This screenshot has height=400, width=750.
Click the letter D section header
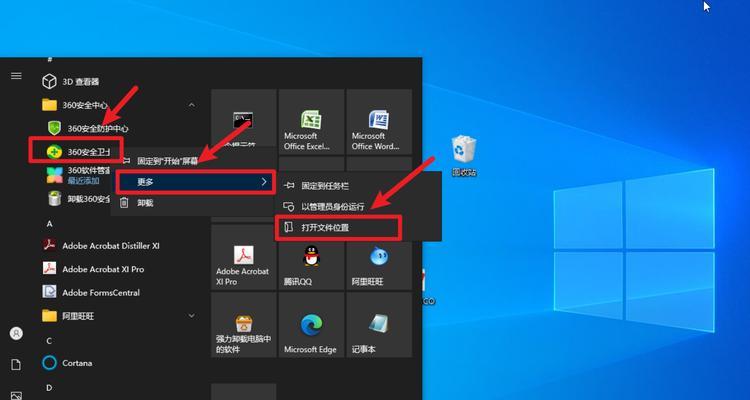(49, 388)
